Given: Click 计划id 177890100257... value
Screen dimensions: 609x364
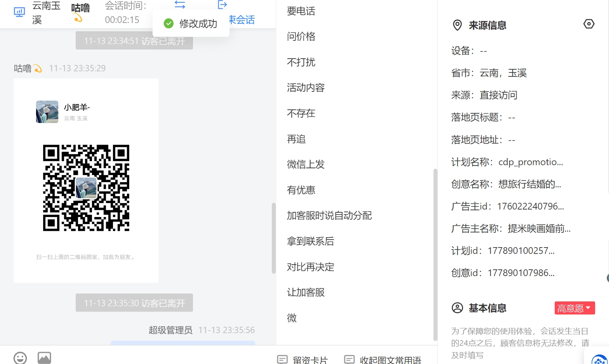Looking at the screenshot, I should (x=521, y=251).
